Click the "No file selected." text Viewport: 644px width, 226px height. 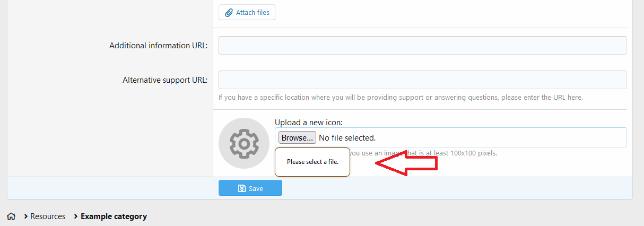point(347,138)
